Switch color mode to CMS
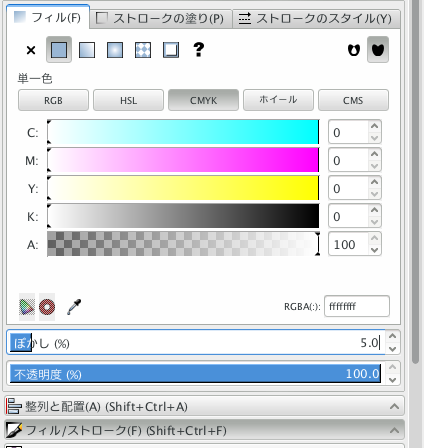Viewport: 424px width, 448px height. click(x=353, y=100)
